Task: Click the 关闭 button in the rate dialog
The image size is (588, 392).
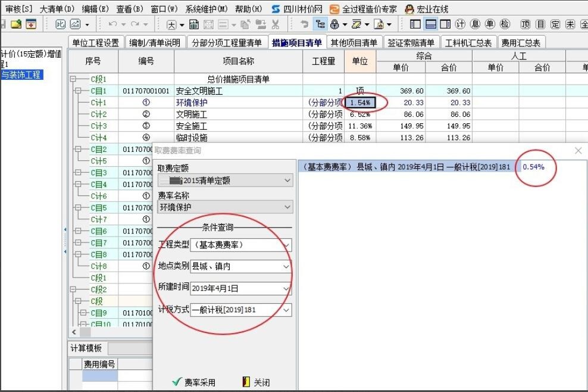Action: point(257,382)
